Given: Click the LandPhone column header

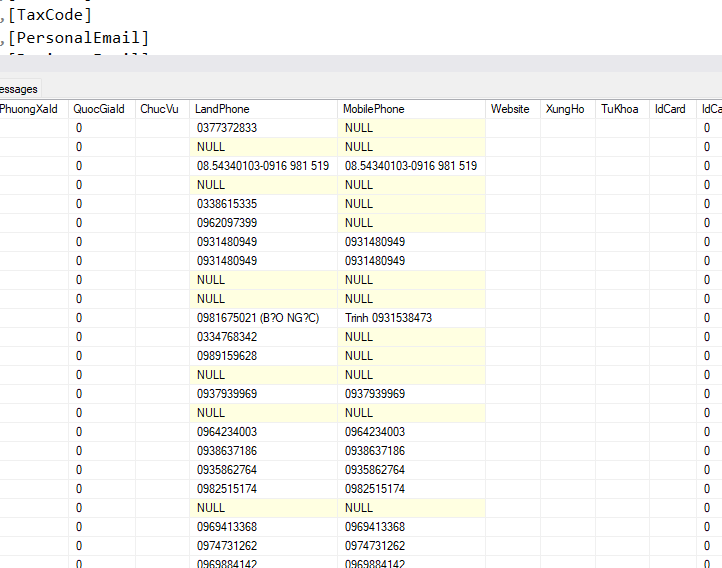Looking at the screenshot, I should coord(222,109).
